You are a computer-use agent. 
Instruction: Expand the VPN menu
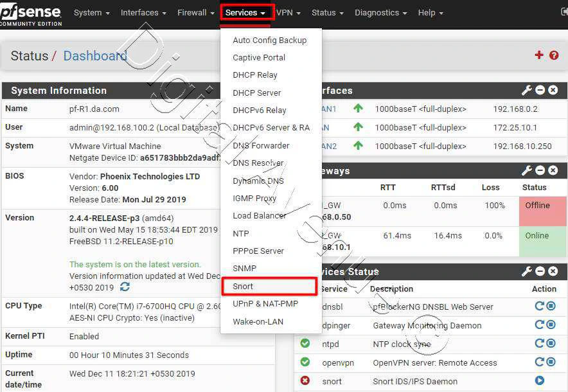(x=288, y=13)
